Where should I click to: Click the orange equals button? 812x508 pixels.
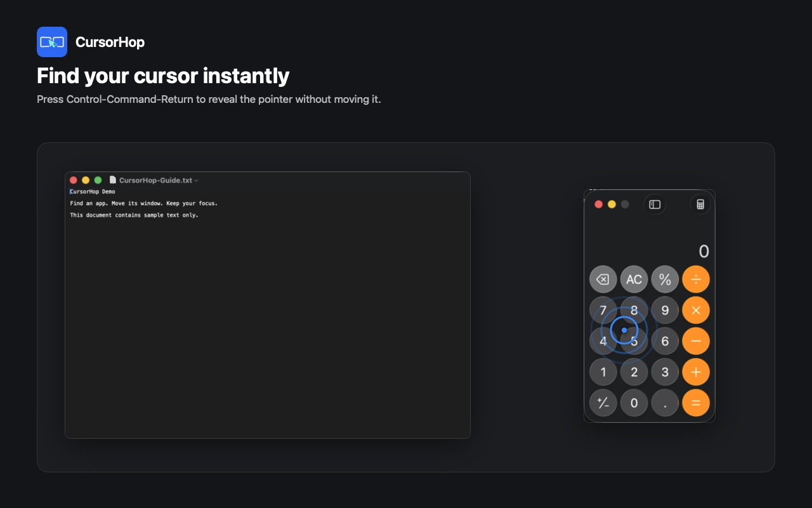click(696, 403)
